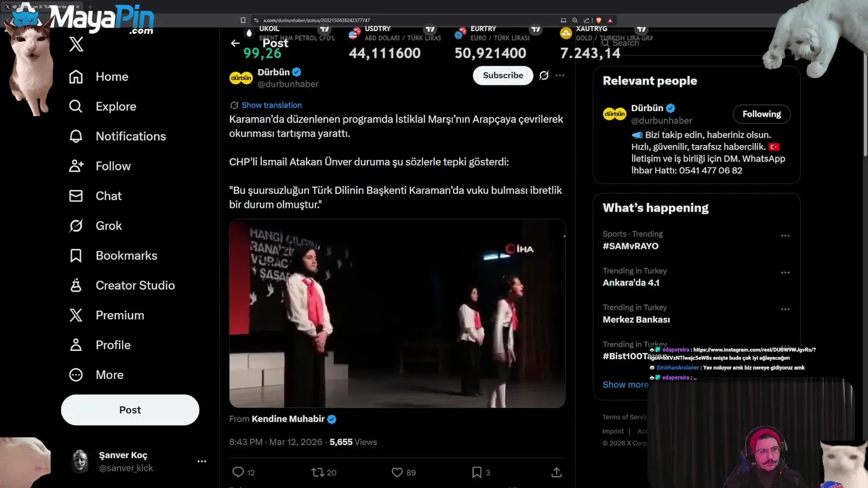The height and width of the screenshot is (488, 868).
Task: Open options for Ankara'da 4.1 trend
Action: (x=785, y=272)
